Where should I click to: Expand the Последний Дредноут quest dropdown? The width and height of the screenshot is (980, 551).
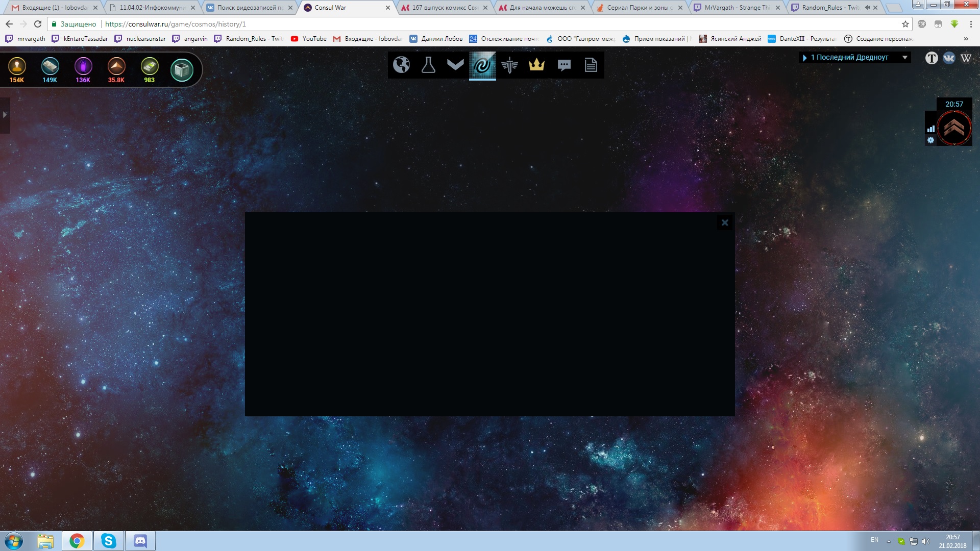click(x=905, y=58)
